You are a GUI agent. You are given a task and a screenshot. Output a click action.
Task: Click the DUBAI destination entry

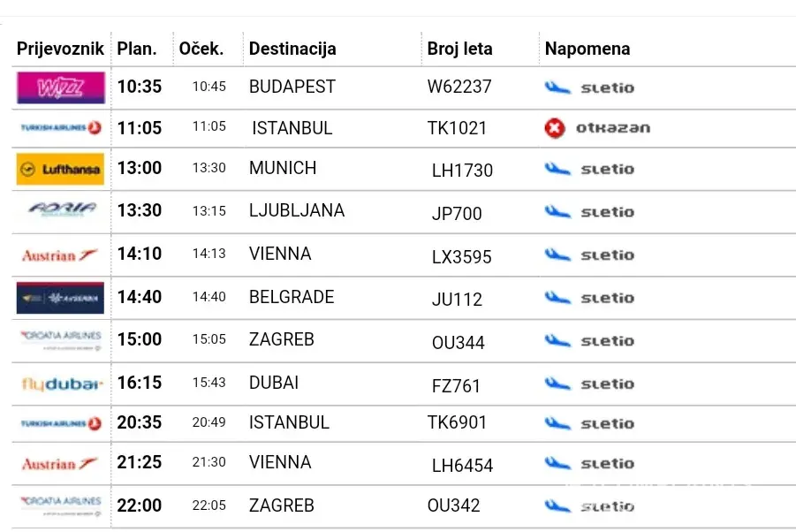(x=274, y=382)
